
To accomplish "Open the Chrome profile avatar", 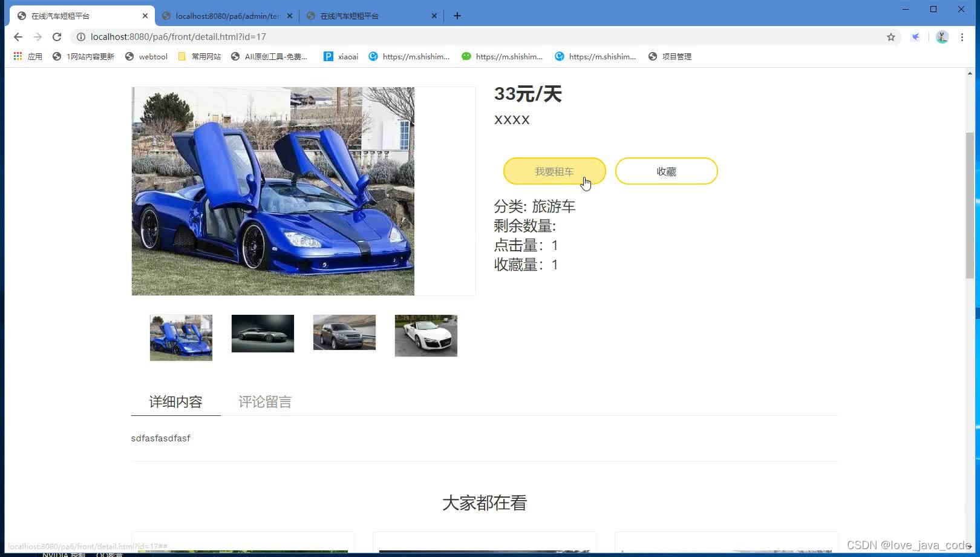I will point(942,37).
